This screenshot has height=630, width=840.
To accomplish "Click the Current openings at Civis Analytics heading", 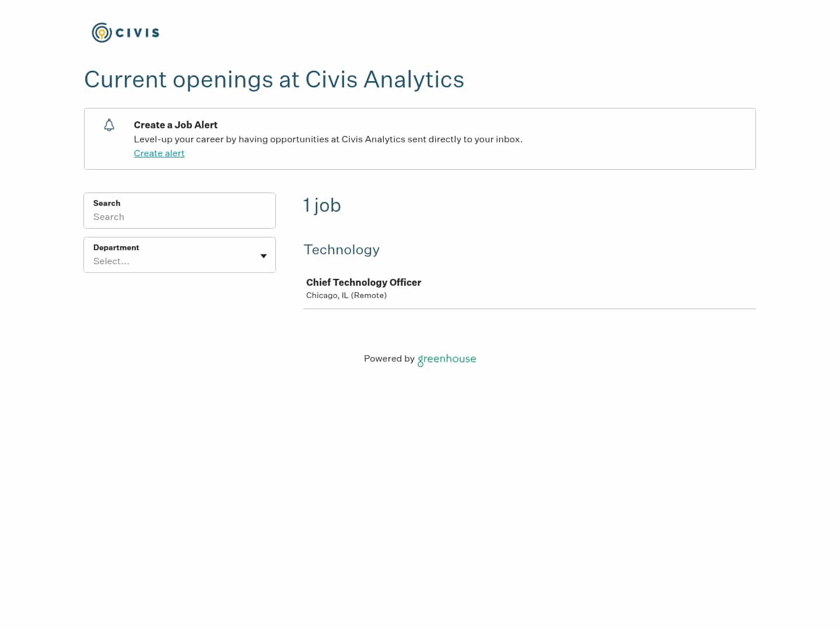I will click(x=274, y=80).
